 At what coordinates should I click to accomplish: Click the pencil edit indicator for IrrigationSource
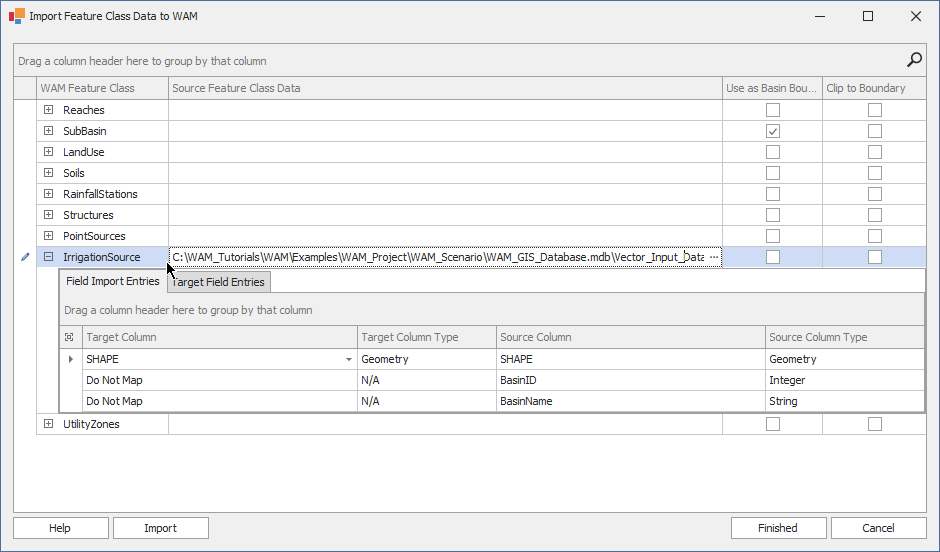click(25, 257)
